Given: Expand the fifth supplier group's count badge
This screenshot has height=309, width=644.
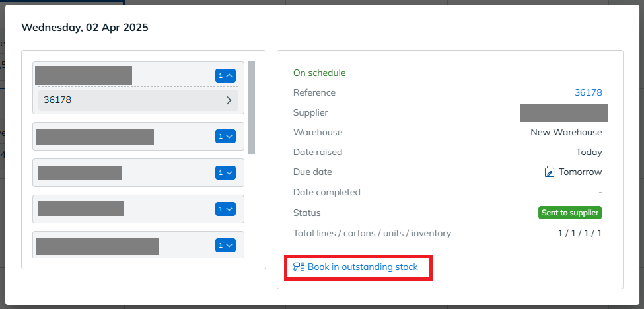Looking at the screenshot, I should point(225,245).
